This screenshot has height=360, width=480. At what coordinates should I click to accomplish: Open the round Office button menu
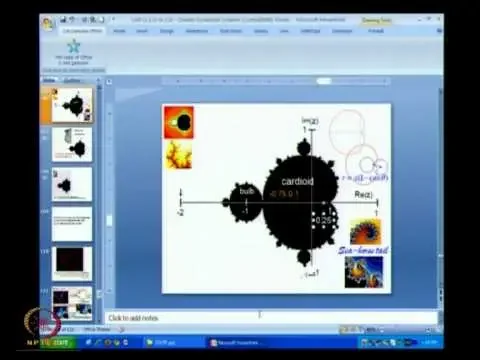click(48, 23)
